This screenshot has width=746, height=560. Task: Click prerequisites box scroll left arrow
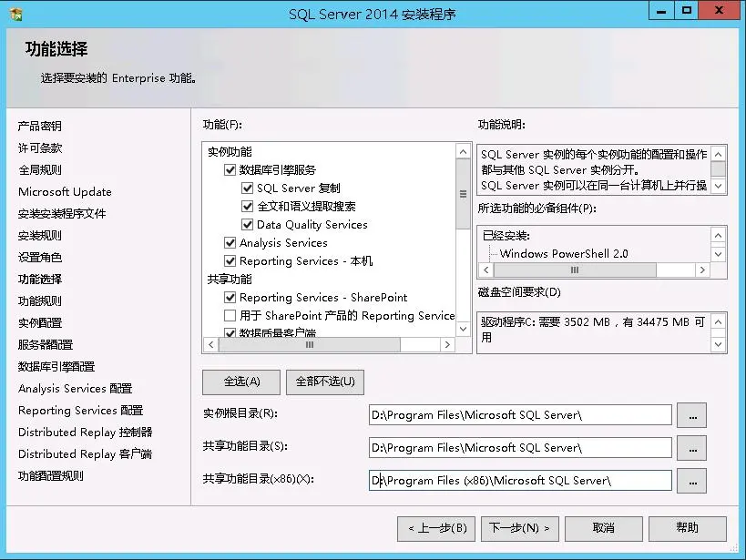(x=485, y=270)
